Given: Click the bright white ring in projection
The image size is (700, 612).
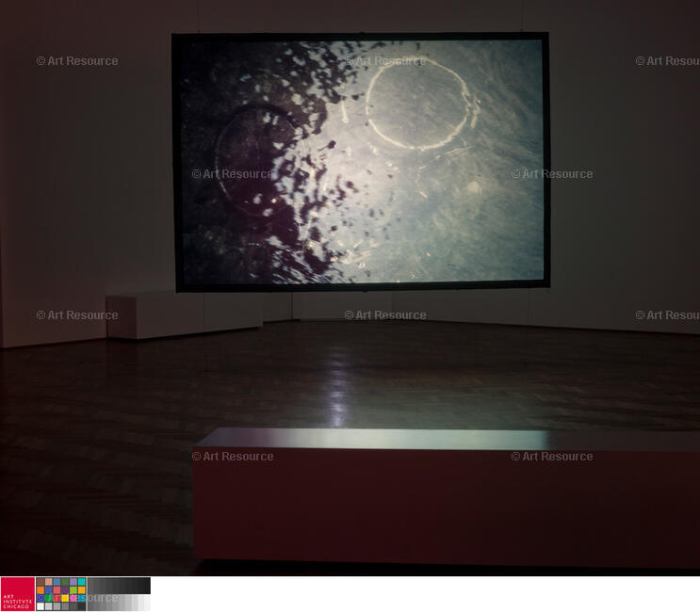Looking at the screenshot, I should (418, 104).
